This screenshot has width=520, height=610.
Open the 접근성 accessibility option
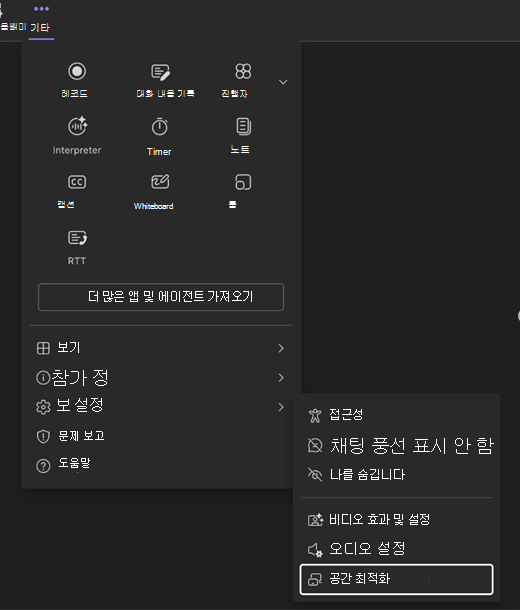tap(396, 415)
